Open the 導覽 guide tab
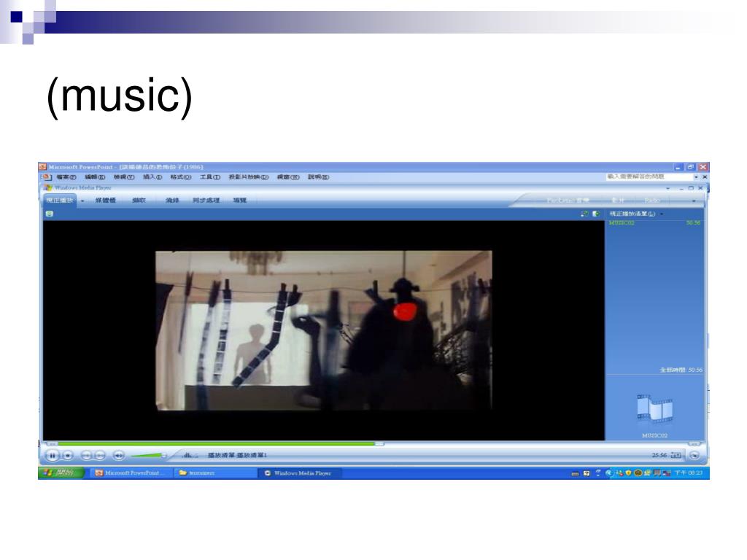Screen dimensions: 747x560 point(239,201)
